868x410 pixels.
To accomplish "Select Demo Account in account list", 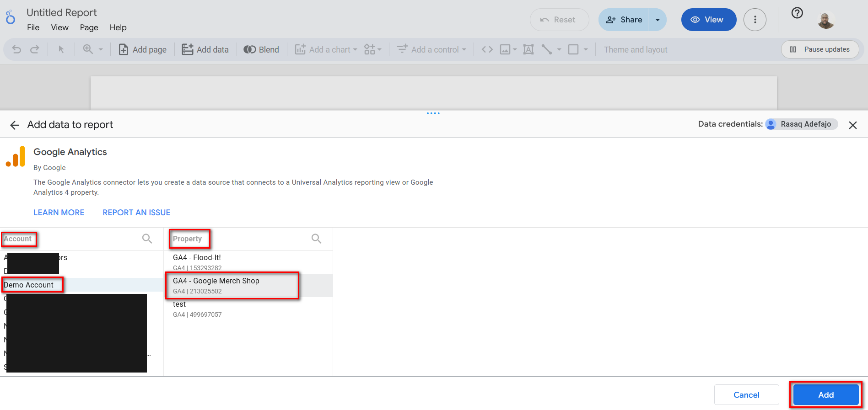I will (82, 285).
